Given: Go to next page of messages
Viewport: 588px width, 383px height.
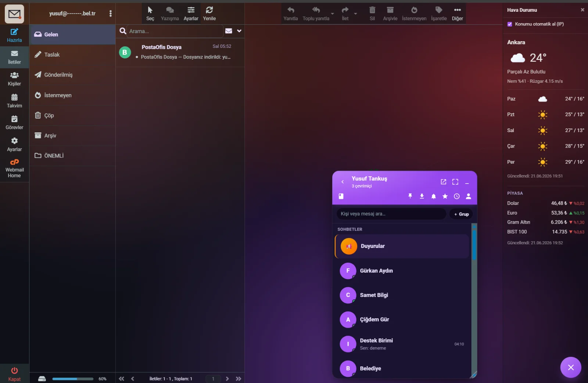Looking at the screenshot, I should [x=227, y=379].
